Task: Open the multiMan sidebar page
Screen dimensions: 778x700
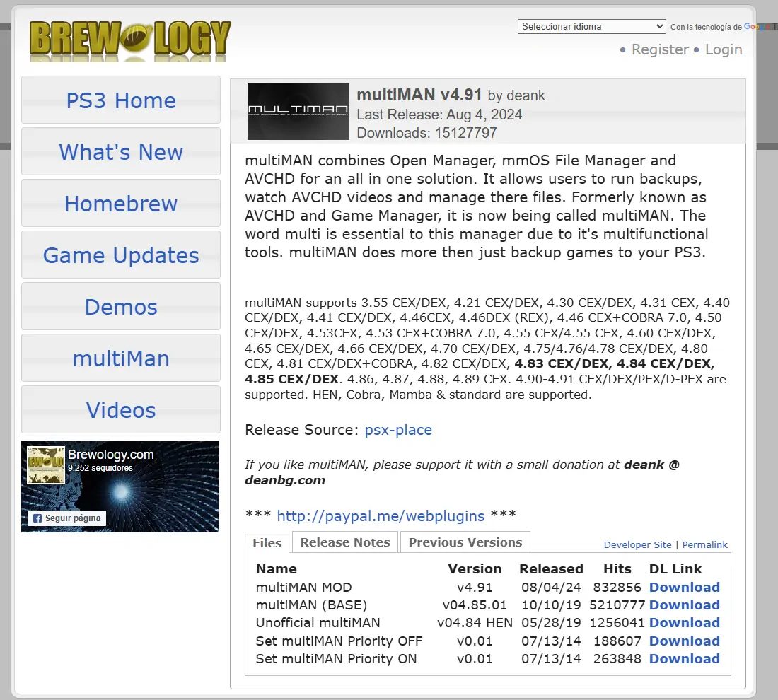Action: tap(121, 358)
